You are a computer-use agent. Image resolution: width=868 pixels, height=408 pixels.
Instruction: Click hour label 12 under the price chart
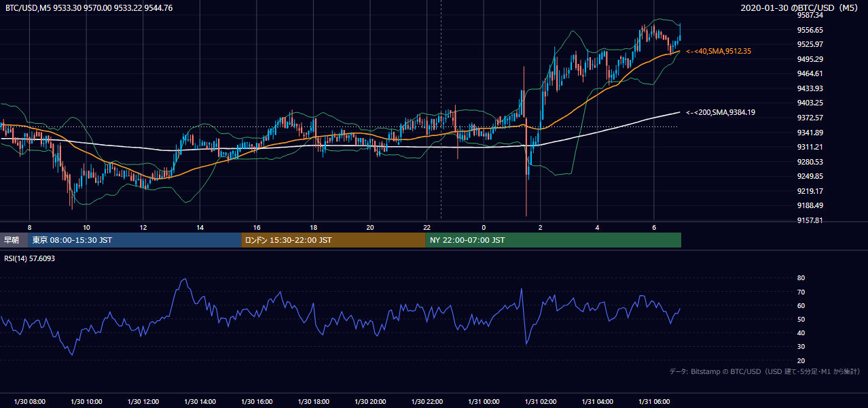tap(143, 227)
